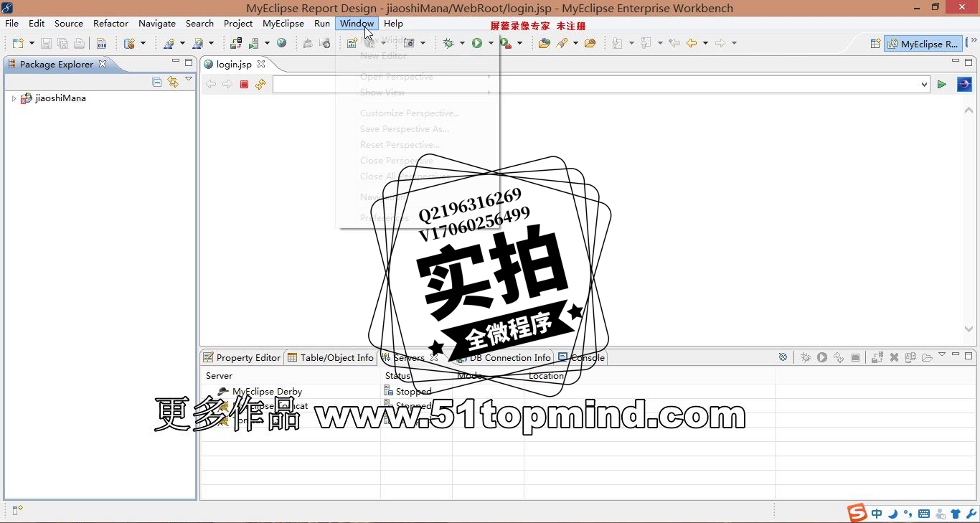Click Restart server icon in Servers toolbar
The image size is (980, 523).
[x=839, y=357]
